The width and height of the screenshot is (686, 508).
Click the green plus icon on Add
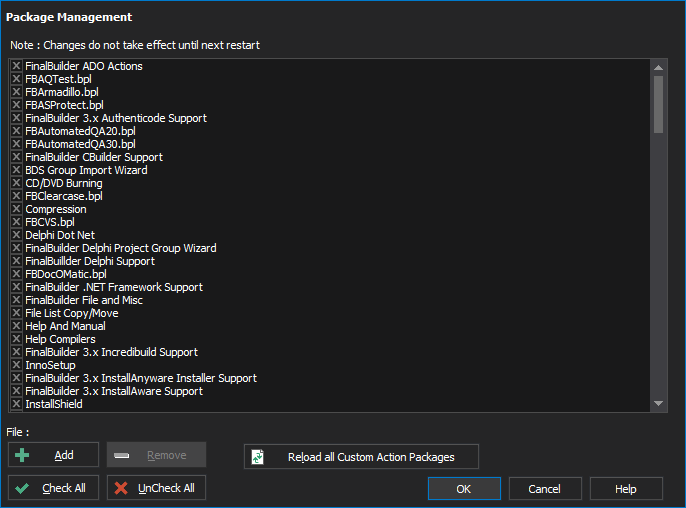coord(22,455)
